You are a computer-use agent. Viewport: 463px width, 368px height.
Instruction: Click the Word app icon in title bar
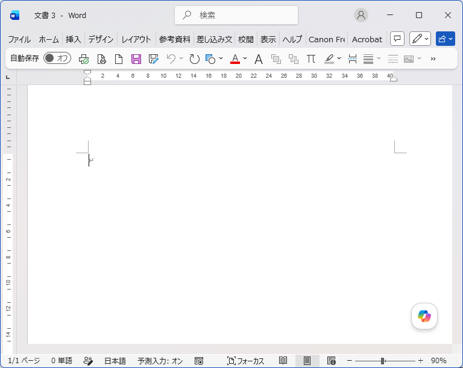pos(15,15)
